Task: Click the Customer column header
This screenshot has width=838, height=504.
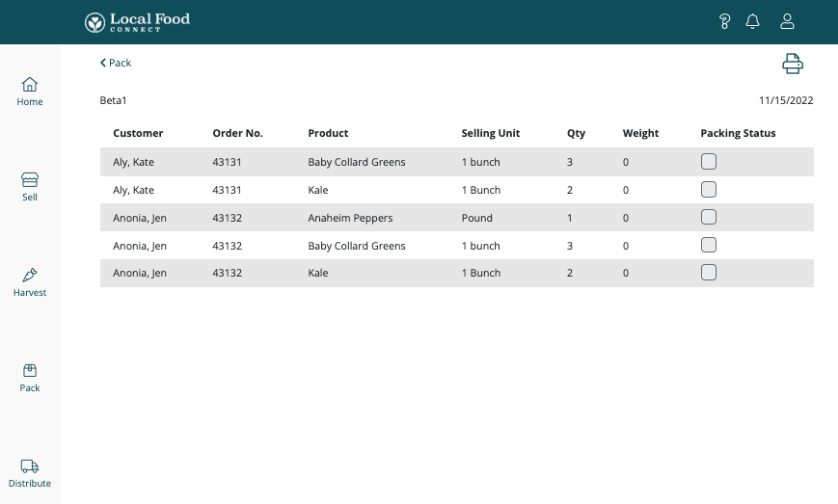Action: coord(138,133)
